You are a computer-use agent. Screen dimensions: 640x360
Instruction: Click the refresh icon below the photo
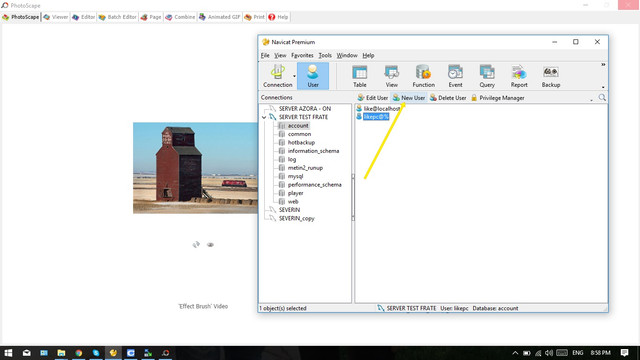pos(196,244)
